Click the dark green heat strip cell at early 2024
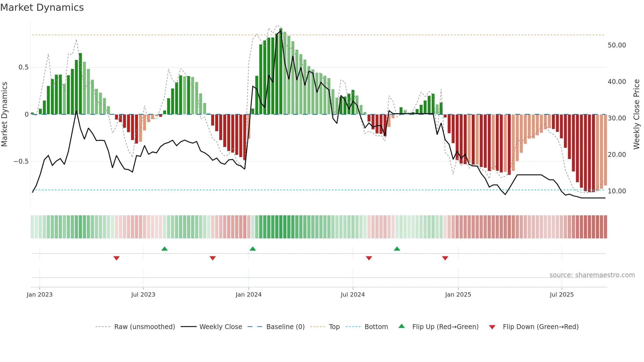 coord(281,227)
